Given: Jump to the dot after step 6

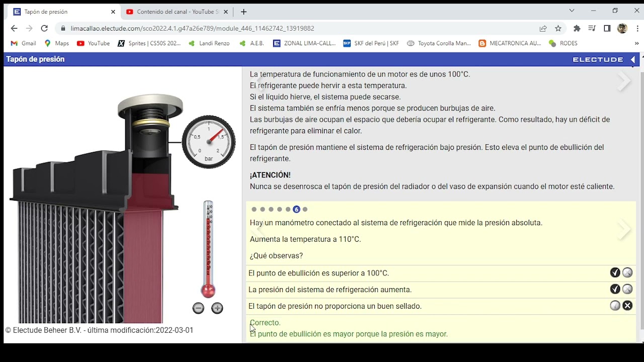Looking at the screenshot, I should pyautogui.click(x=305, y=209).
